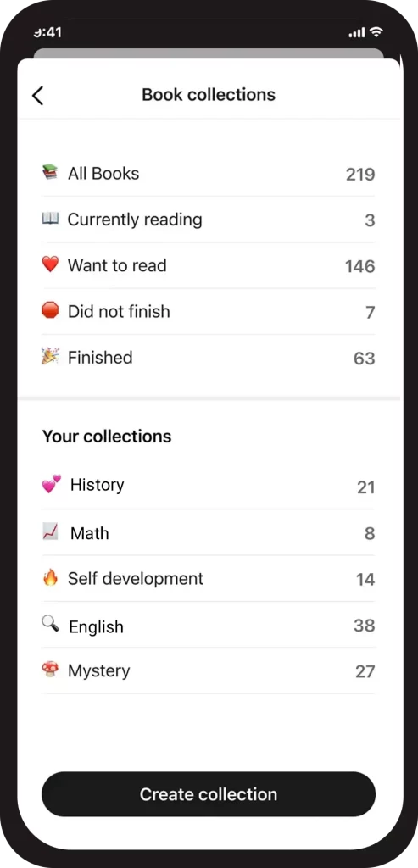Open the Did not finish list
Screen dimensions: 418x868
tap(209, 311)
